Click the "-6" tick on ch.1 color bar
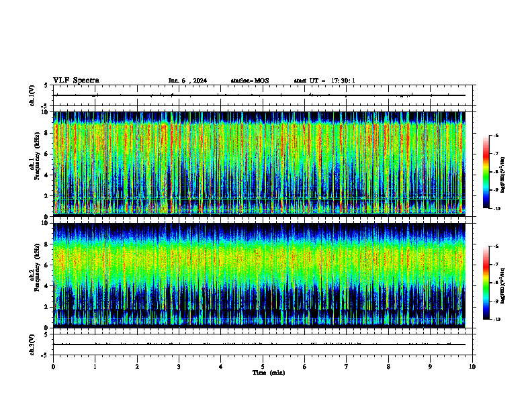 pos(496,136)
